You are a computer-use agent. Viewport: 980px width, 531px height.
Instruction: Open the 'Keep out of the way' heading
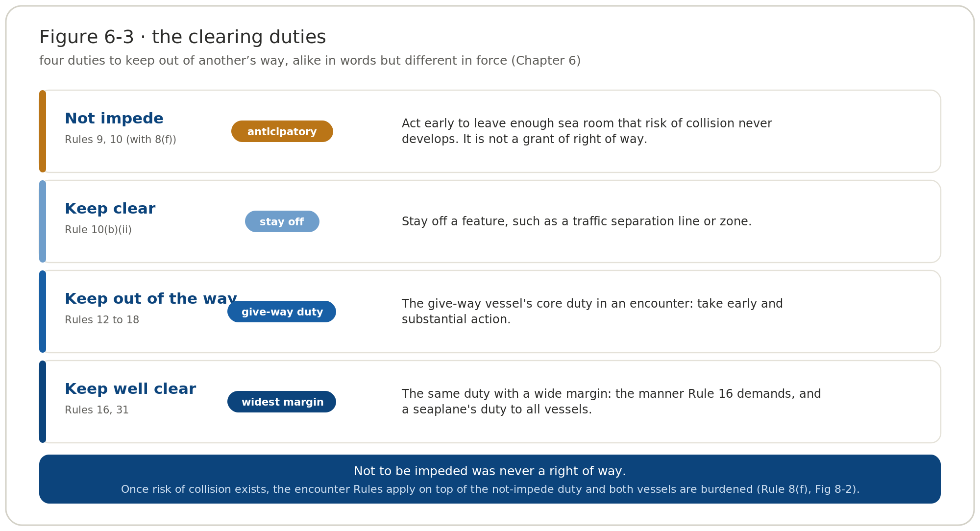151,299
